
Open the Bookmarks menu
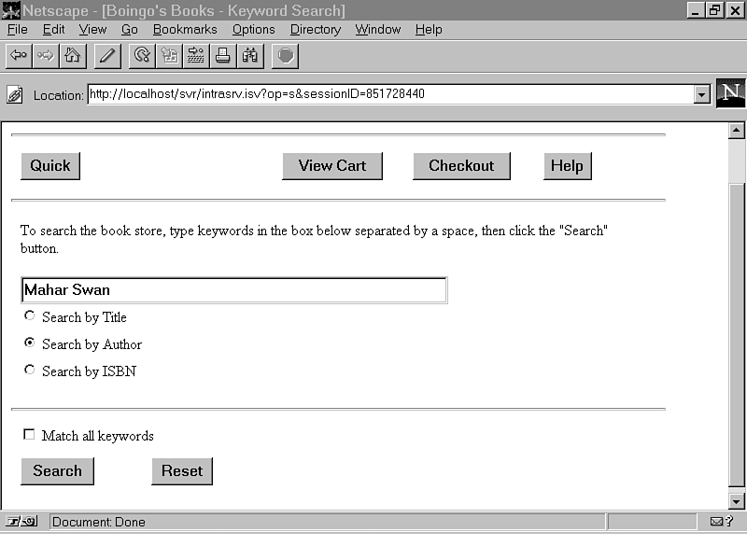185,30
